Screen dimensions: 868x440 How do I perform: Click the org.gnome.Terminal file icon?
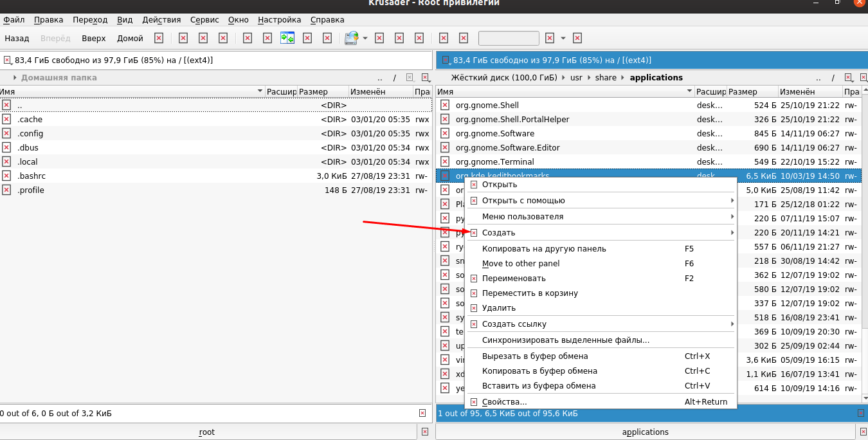click(444, 162)
